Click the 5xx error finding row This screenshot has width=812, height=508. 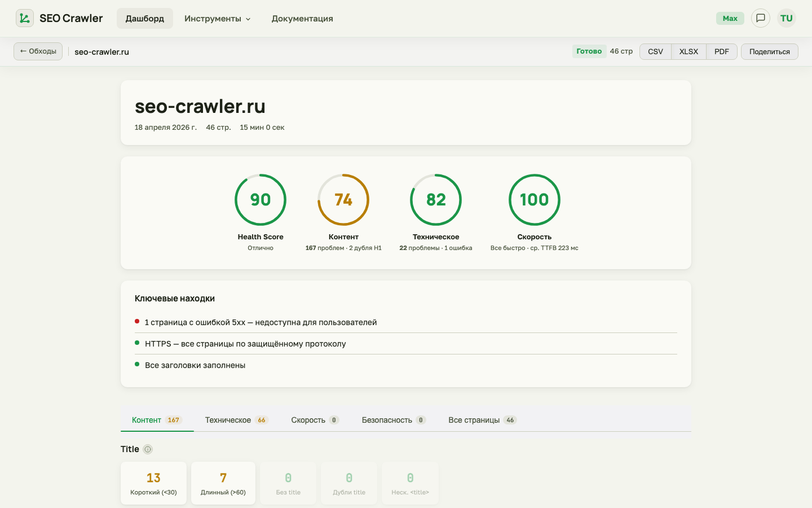coord(406,322)
